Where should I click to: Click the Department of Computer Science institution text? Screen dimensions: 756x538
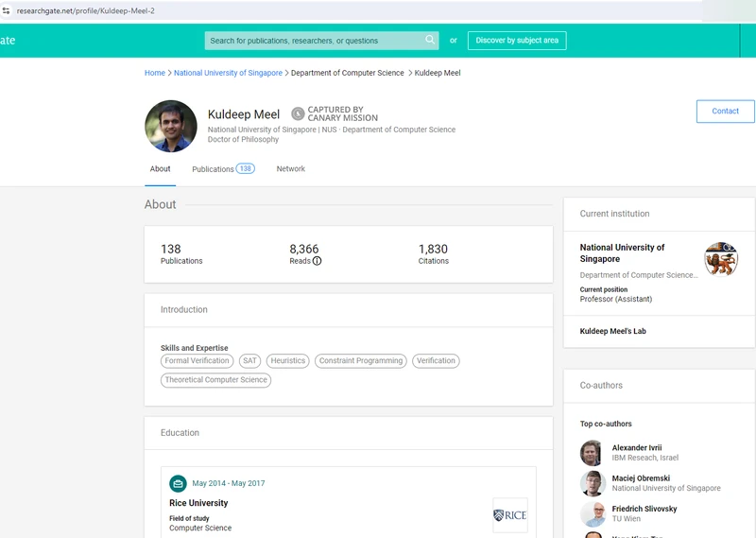(x=639, y=275)
